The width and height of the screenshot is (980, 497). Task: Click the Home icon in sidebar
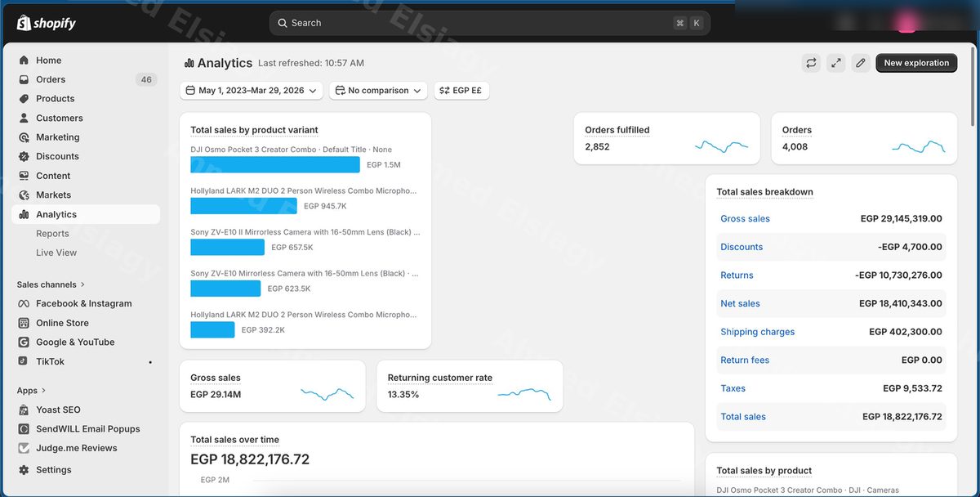24,60
